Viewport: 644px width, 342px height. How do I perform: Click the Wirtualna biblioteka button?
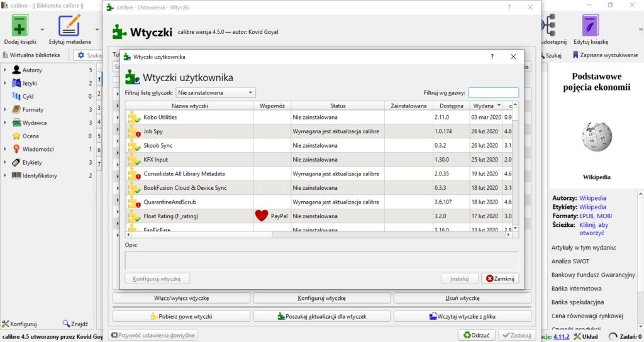click(31, 55)
